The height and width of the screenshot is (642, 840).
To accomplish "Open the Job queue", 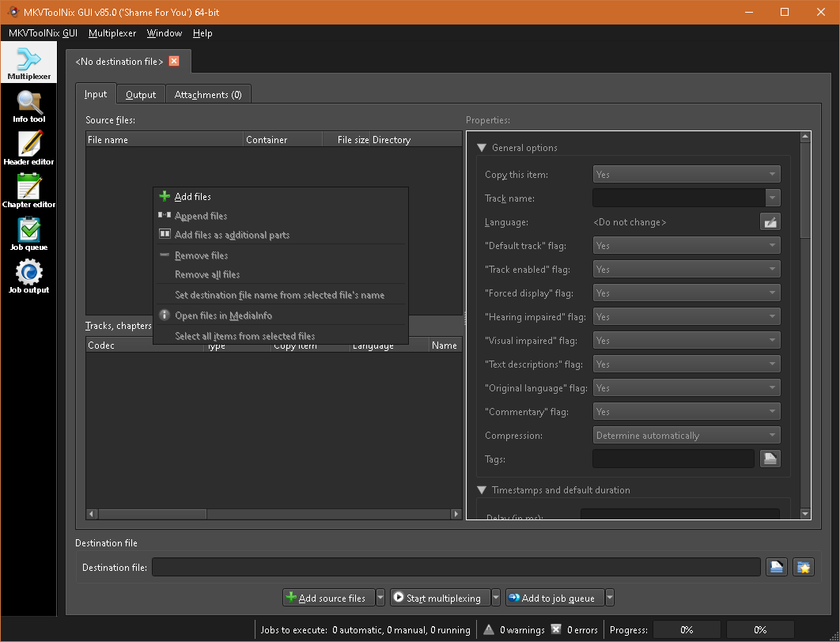I will coord(29,234).
